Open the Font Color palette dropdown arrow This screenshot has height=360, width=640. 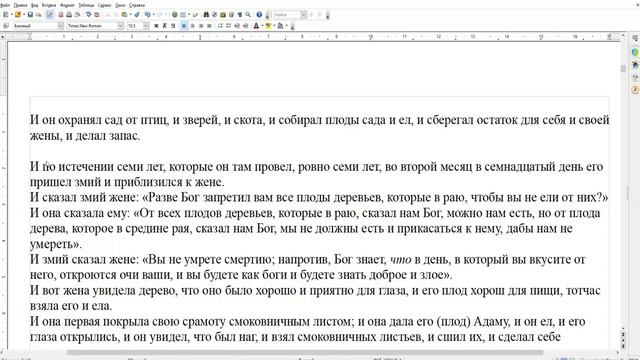[x=262, y=26]
